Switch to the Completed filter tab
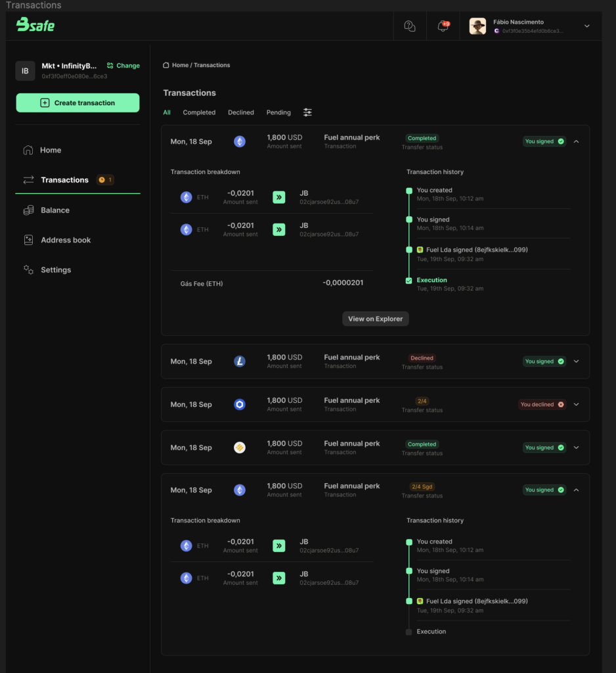The width and height of the screenshot is (616, 673). [199, 112]
